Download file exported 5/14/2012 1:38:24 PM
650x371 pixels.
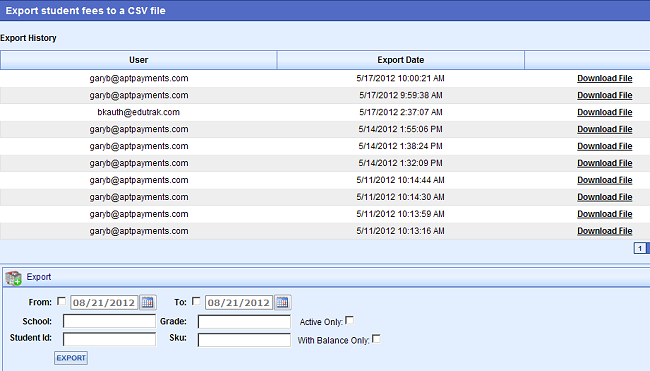coord(604,146)
